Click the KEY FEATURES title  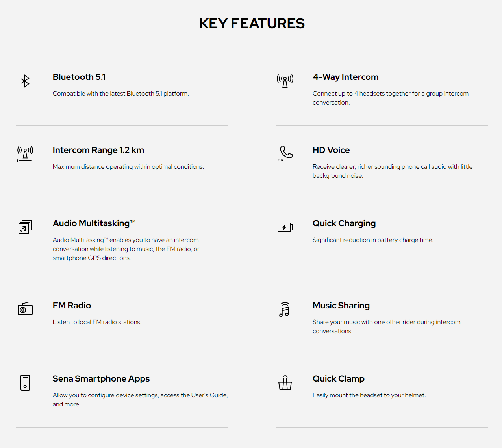click(252, 24)
